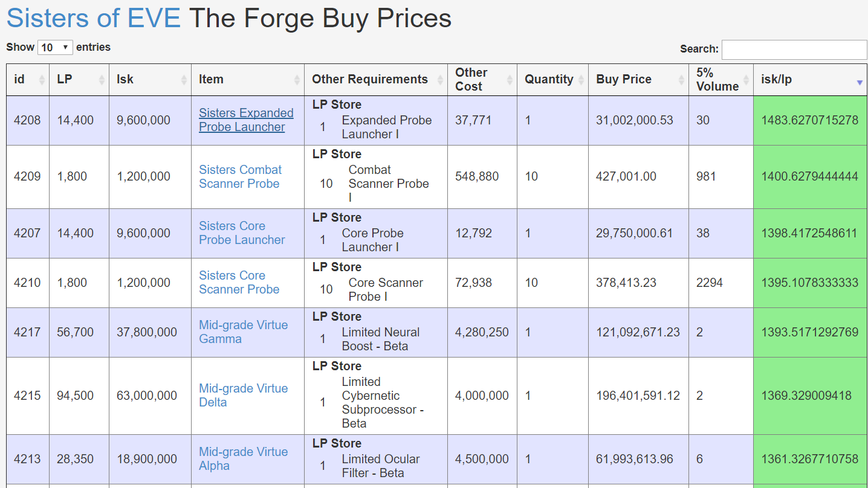Open Sisters Core Scanner Probe link
This screenshot has width=868, height=488.
(239, 283)
